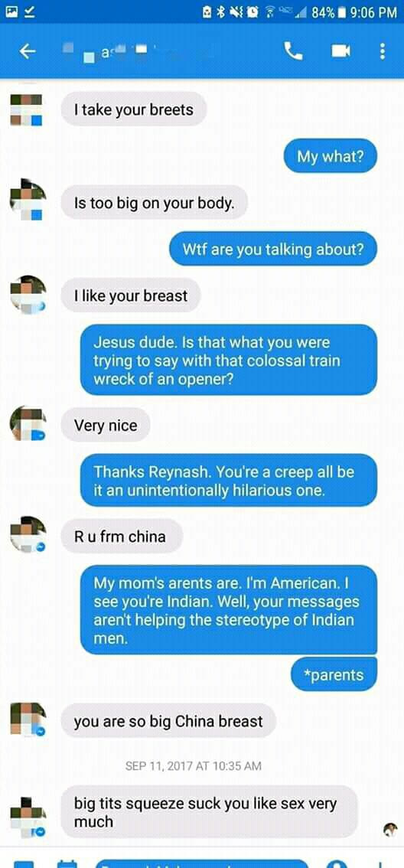Viewport: 404px width, 868px height.
Task: Tap the avatar beside "Very nice"
Action: point(28,425)
